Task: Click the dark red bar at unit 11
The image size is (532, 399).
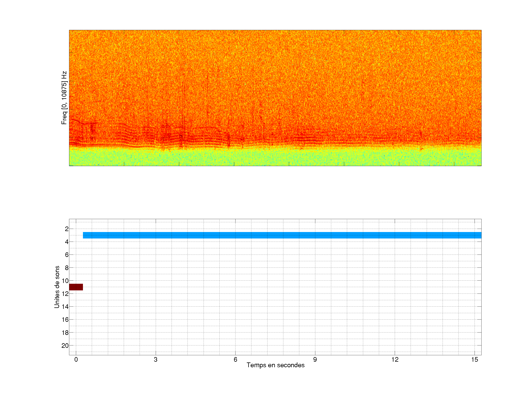Action: (x=76, y=287)
